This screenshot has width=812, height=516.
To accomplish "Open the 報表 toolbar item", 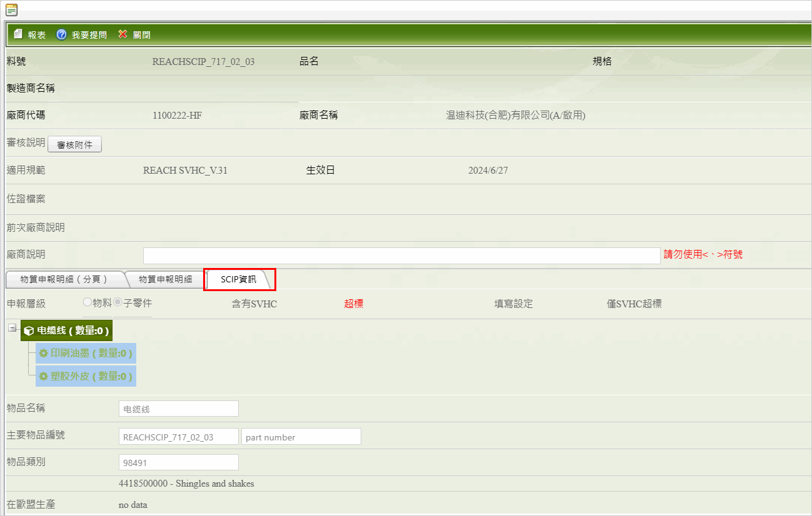I will (x=30, y=34).
